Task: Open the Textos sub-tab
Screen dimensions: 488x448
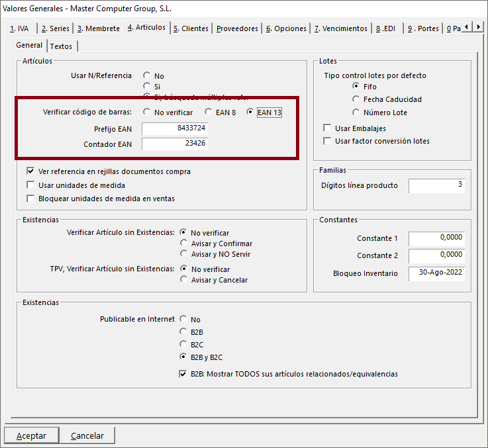Action: click(62, 46)
